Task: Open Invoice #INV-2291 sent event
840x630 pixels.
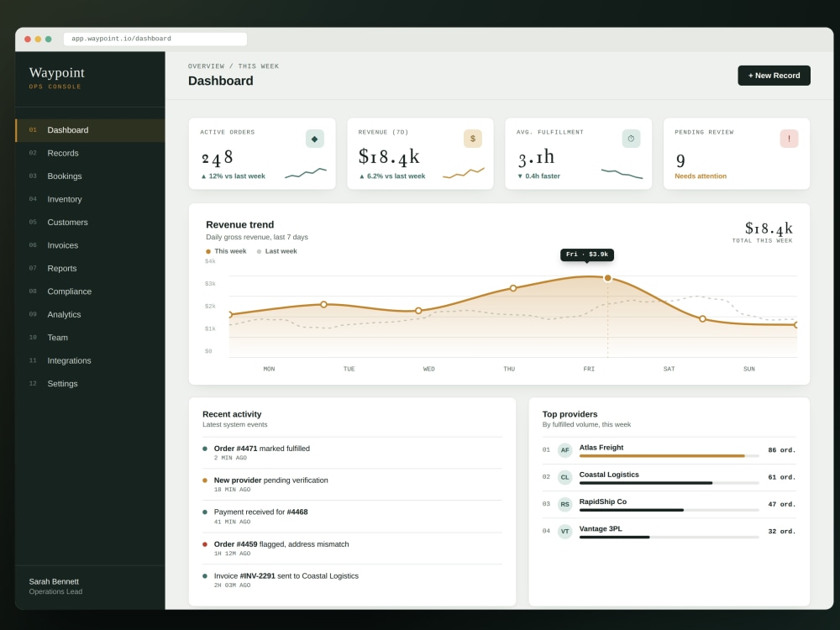Action: [352, 580]
